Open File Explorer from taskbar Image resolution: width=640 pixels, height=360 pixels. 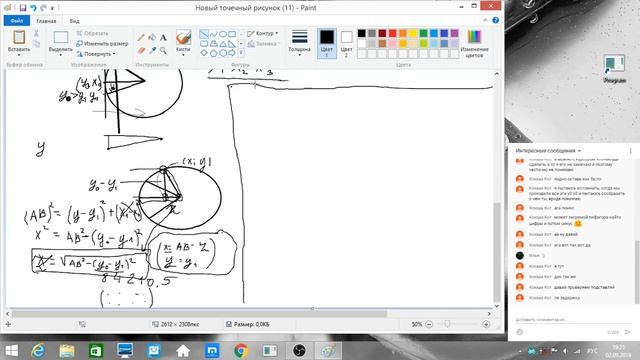[x=67, y=351]
